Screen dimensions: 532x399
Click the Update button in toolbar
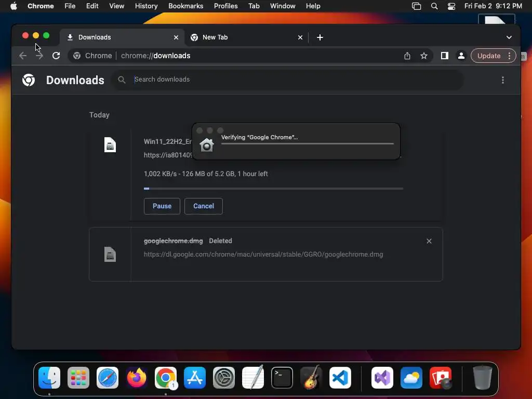pyautogui.click(x=489, y=56)
